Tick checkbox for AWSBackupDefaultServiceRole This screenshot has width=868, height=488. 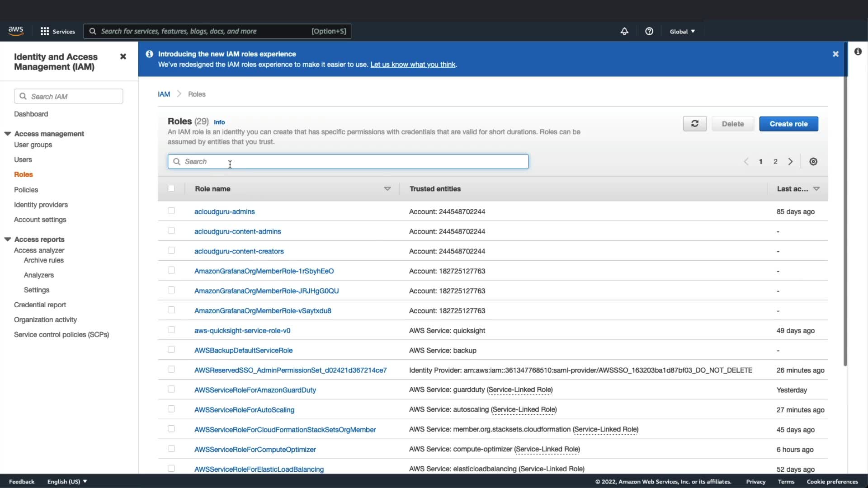171,350
